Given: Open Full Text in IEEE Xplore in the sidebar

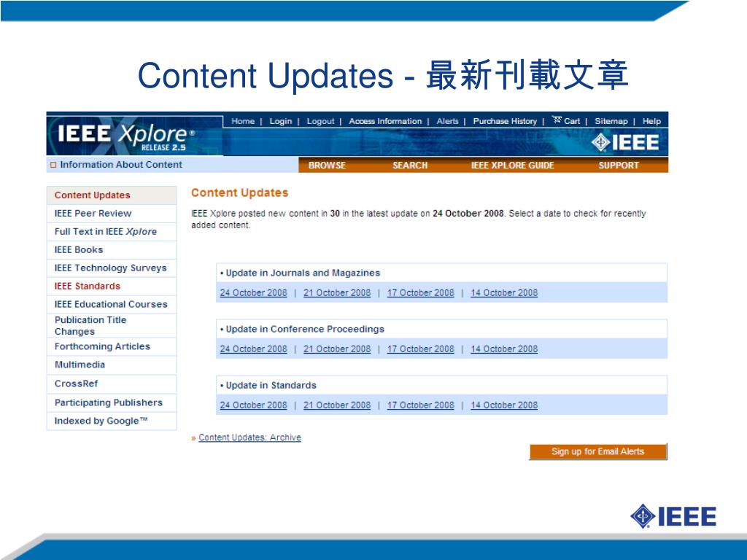Looking at the screenshot, I should pyautogui.click(x=112, y=231).
